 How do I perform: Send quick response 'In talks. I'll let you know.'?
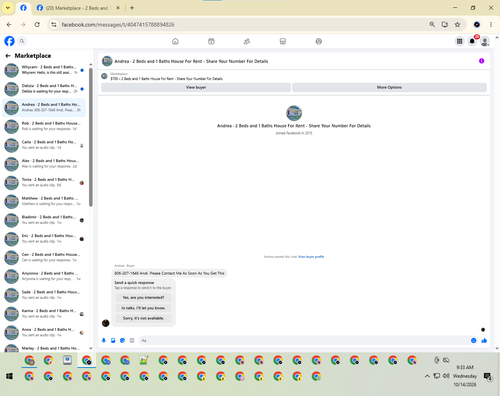[x=143, y=308]
